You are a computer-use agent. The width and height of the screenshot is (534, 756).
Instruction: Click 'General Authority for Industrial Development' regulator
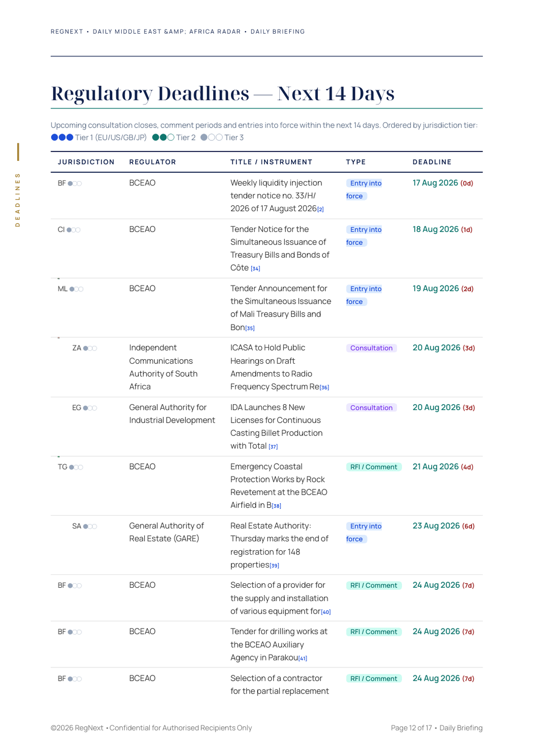pos(172,414)
